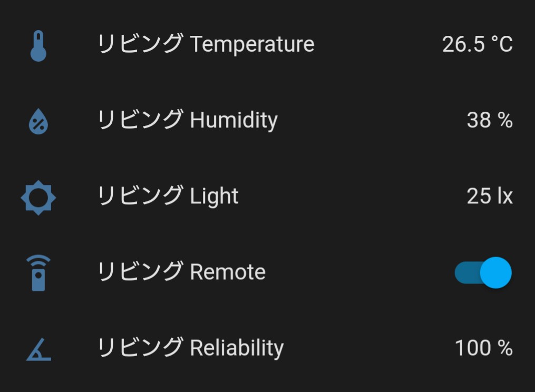Open リビング Temperature entity details

point(206,44)
